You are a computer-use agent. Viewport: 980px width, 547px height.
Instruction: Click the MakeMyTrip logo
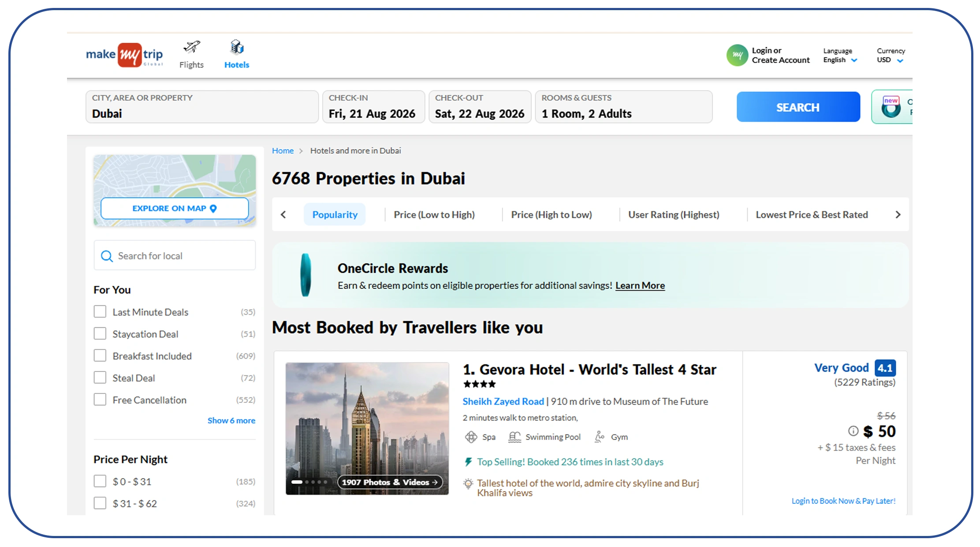pyautogui.click(x=124, y=55)
